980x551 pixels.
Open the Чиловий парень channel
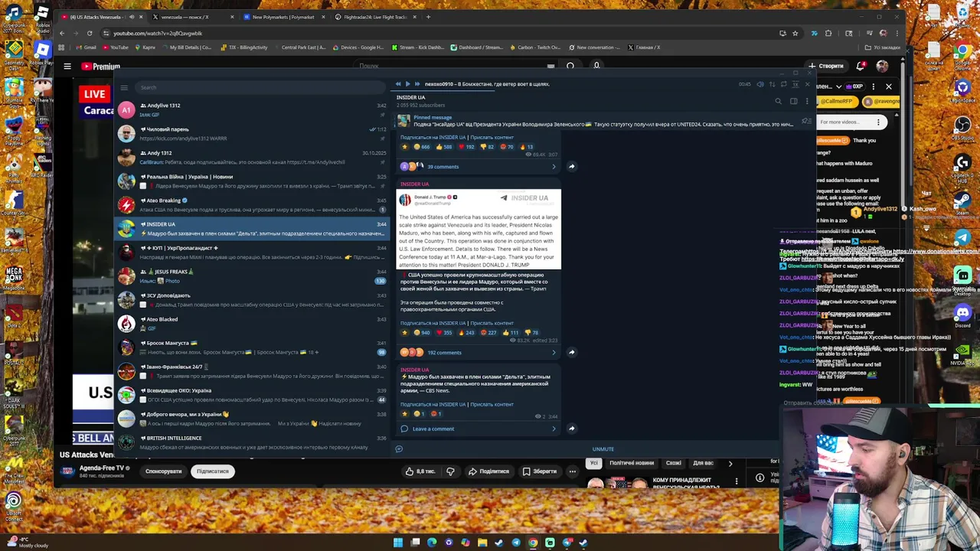pos(253,134)
